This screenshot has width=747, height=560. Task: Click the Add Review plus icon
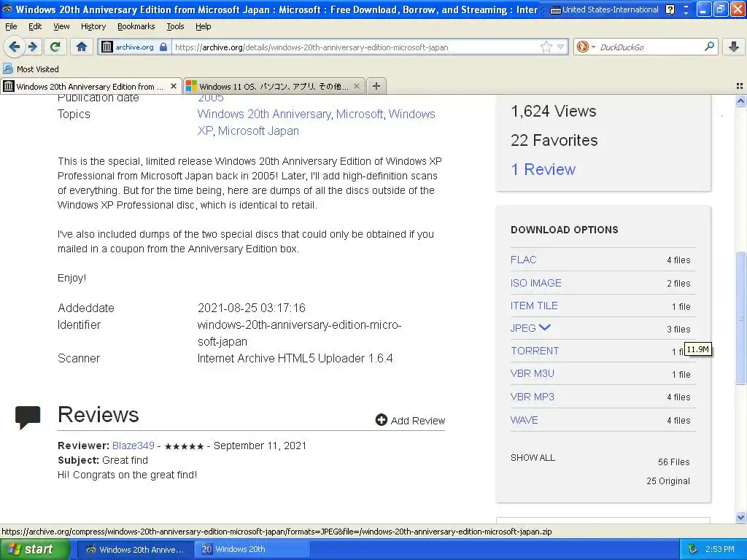[x=381, y=419]
